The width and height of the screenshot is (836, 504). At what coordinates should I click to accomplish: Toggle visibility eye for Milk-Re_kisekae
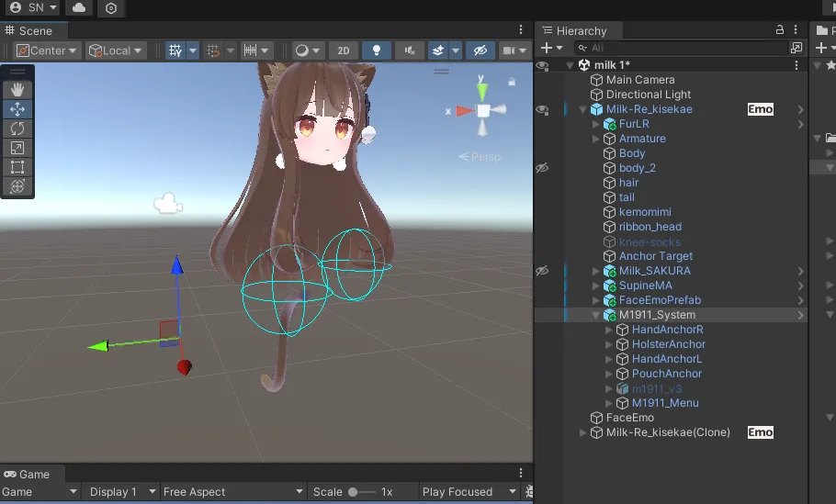coord(542,109)
